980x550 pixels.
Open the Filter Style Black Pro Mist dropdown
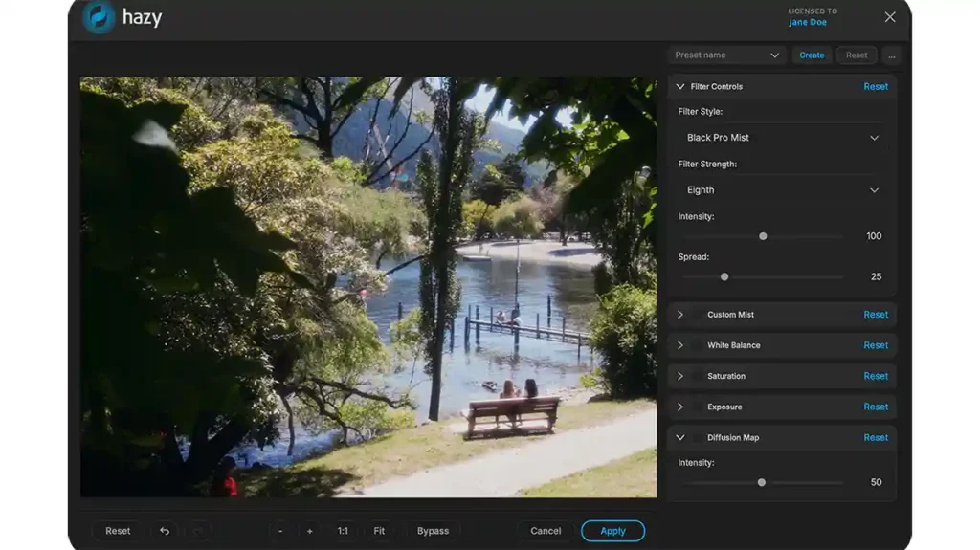coord(782,138)
